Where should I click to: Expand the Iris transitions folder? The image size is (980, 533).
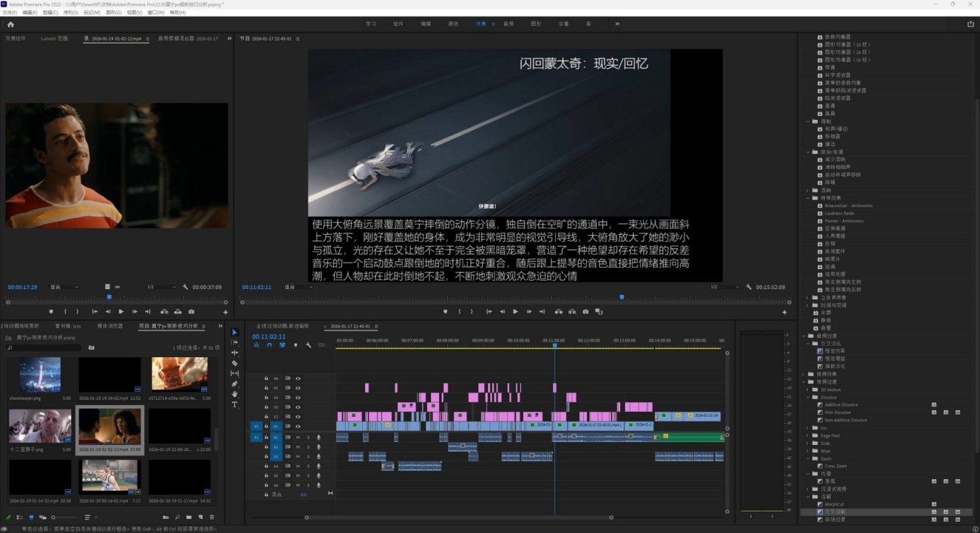(x=807, y=428)
